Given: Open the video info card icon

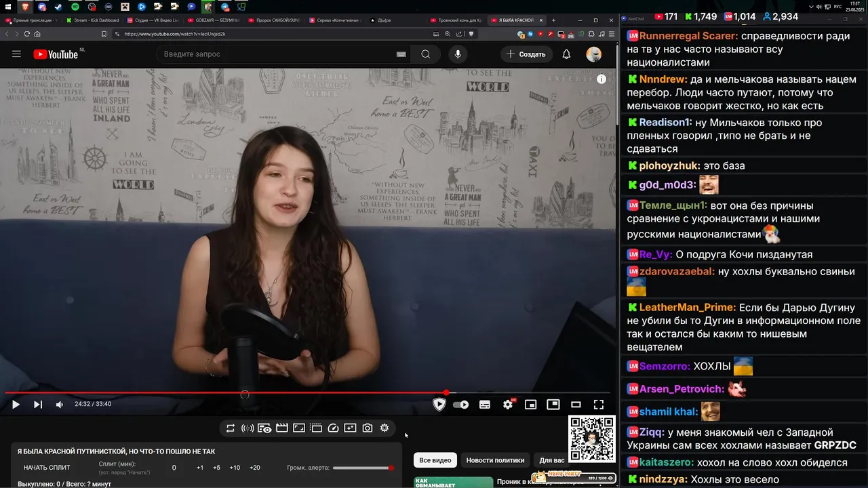Looking at the screenshot, I should tap(601, 79).
